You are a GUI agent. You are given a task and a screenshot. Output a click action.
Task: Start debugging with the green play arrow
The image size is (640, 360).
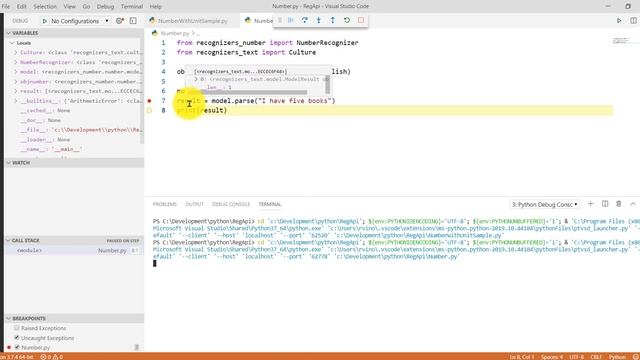tap(45, 21)
